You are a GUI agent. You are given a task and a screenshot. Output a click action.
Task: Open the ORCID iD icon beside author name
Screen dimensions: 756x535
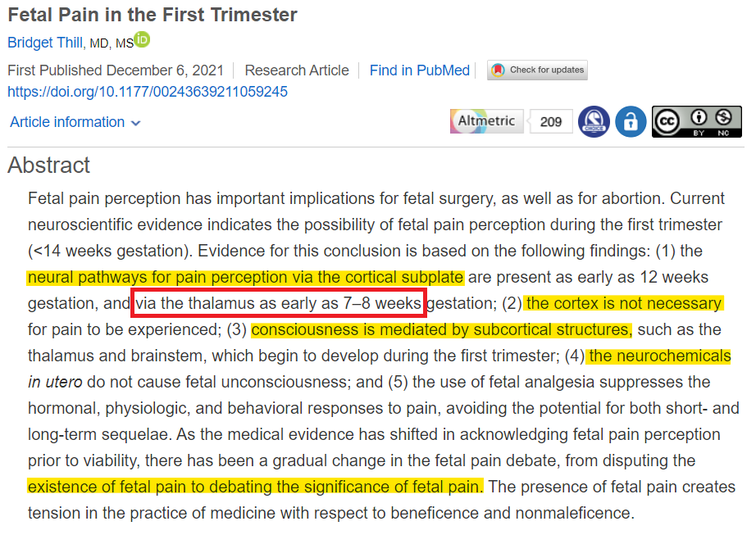pos(142,39)
